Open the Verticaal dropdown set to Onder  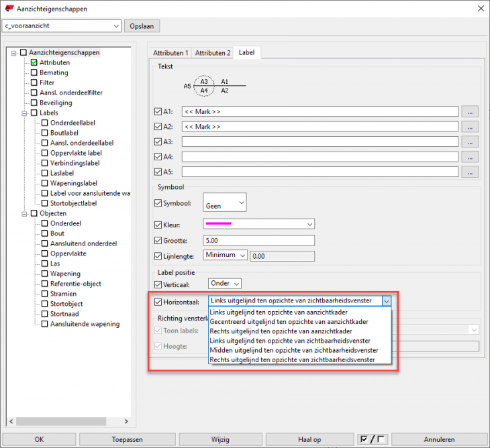click(225, 284)
